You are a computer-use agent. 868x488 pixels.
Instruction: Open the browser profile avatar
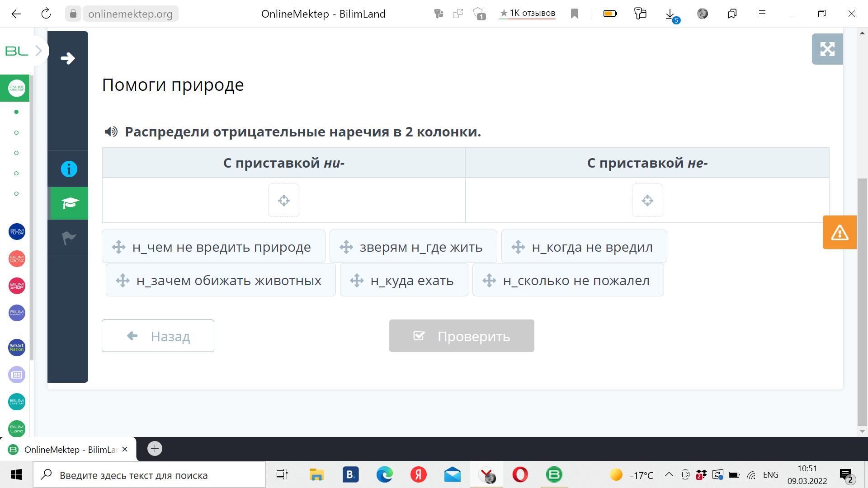point(703,14)
